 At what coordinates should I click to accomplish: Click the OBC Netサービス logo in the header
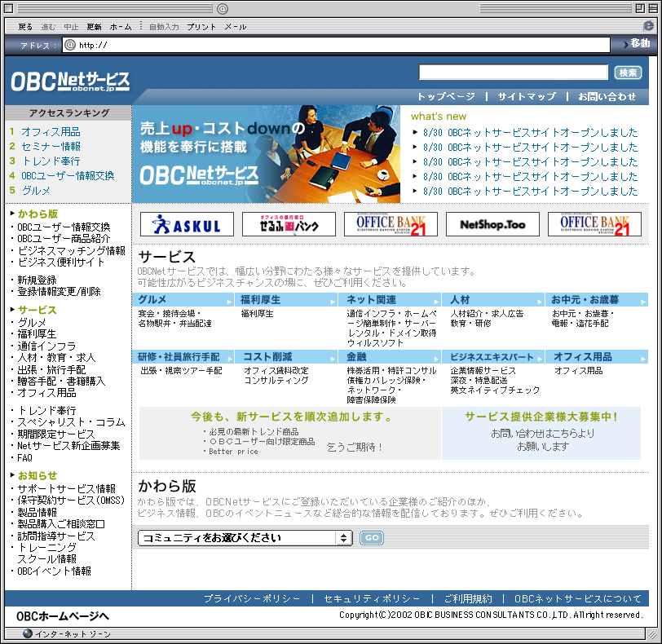pyautogui.click(x=70, y=82)
